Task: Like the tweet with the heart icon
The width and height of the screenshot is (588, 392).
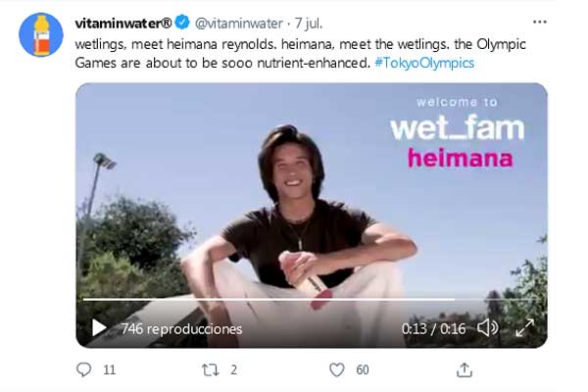Action: point(336,369)
